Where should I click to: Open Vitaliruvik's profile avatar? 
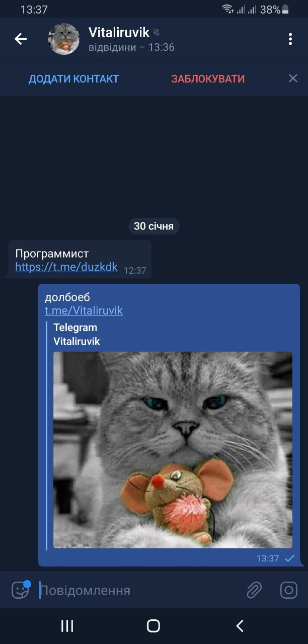coord(64,39)
